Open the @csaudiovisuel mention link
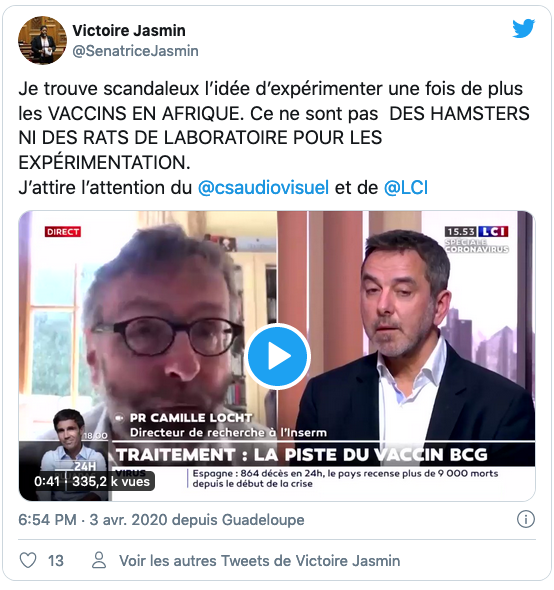The width and height of the screenshot is (554, 590). pyautogui.click(x=263, y=187)
